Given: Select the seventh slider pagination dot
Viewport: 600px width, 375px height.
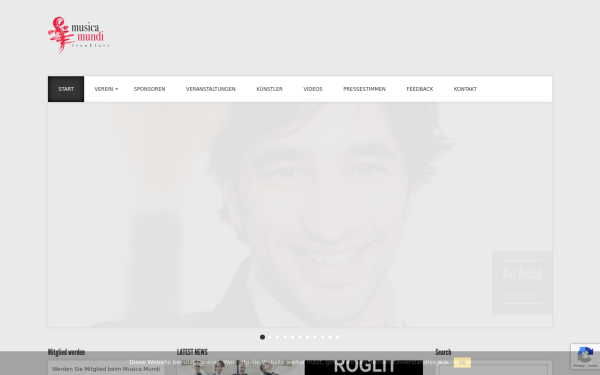Looking at the screenshot, I should click(307, 337).
